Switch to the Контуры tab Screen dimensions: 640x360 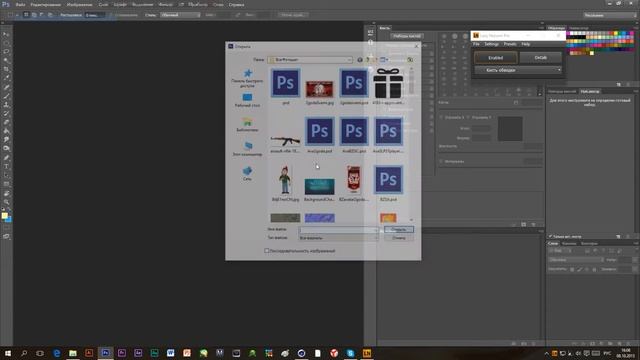click(x=589, y=243)
